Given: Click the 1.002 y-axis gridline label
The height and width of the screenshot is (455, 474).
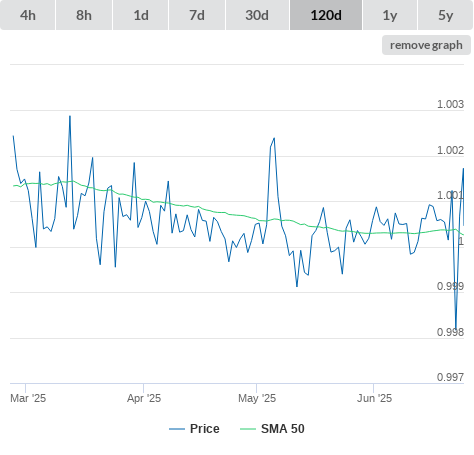Looking at the screenshot, I should click(450, 150).
